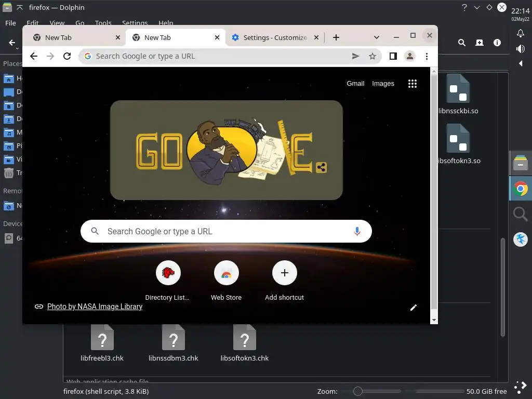Open Dolphin back button history dropdown

(x=17, y=48)
